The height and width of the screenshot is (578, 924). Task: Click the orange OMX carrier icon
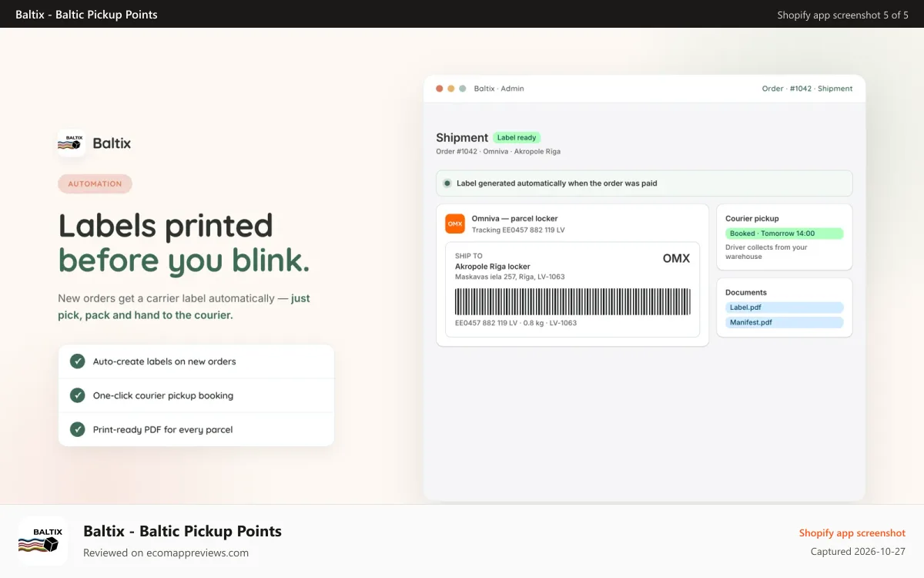coord(455,223)
